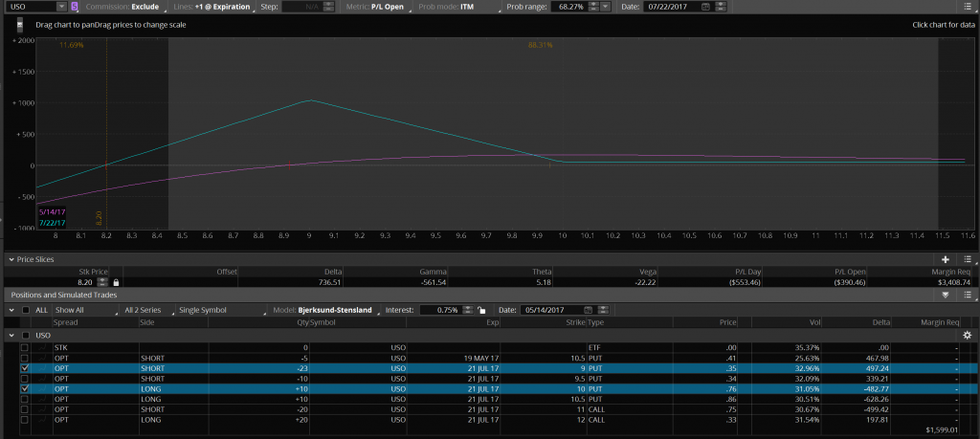Collapse the Price Slices section
Image resolution: width=980 pixels, height=439 pixels.
11,259
